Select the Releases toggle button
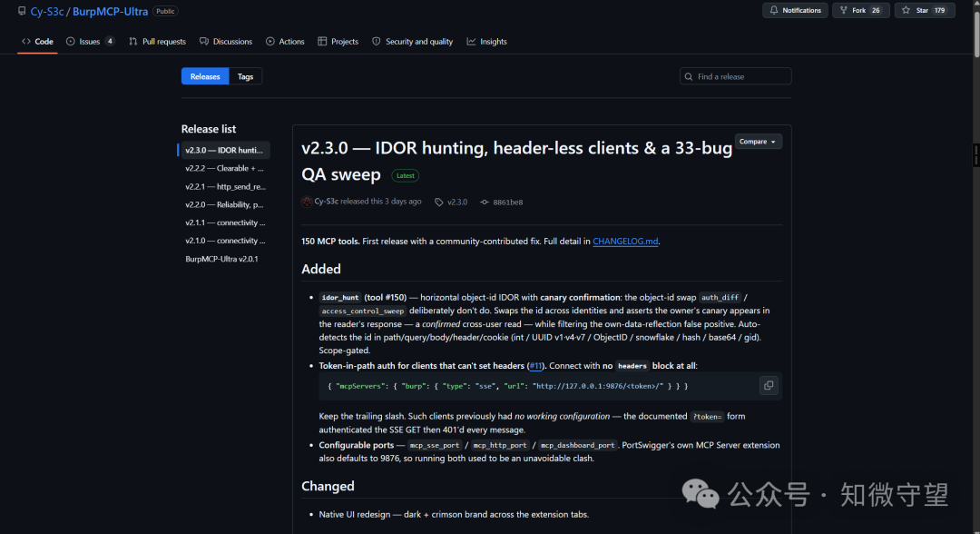980x534 pixels. point(205,76)
